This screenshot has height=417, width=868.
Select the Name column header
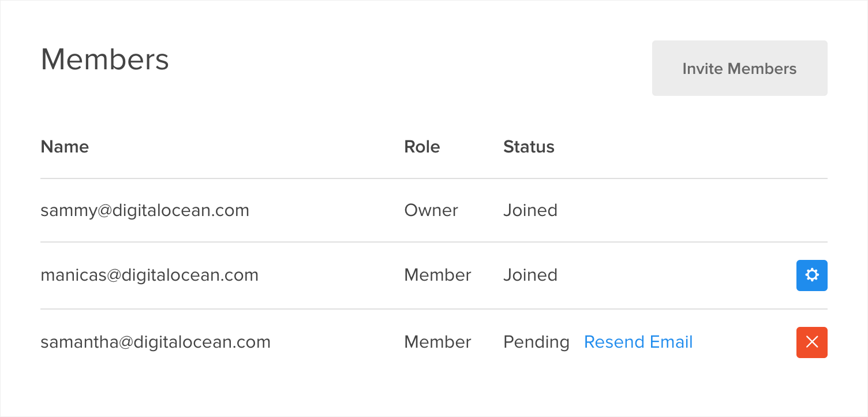click(65, 147)
